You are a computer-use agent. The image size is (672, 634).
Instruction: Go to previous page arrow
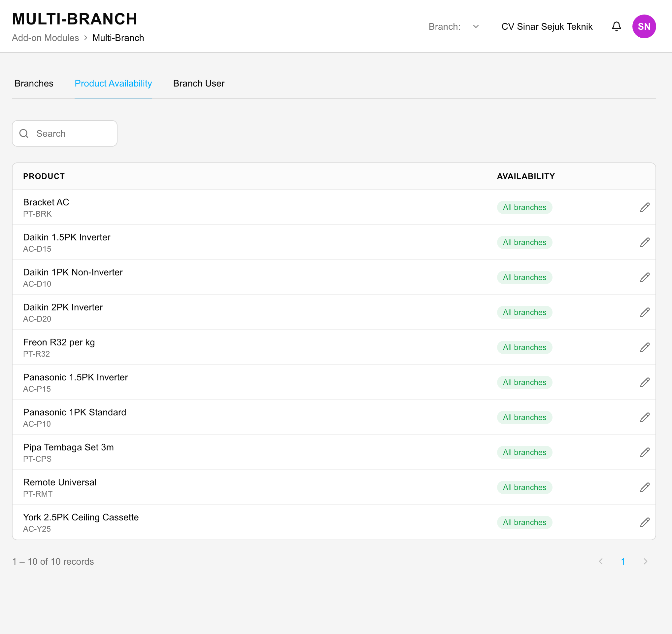point(601,561)
